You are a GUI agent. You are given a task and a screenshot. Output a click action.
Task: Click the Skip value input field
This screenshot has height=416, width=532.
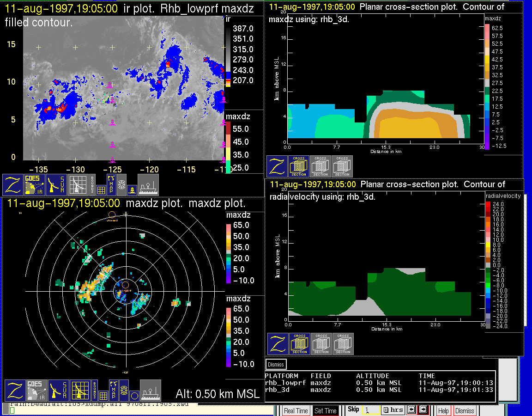pos(370,410)
